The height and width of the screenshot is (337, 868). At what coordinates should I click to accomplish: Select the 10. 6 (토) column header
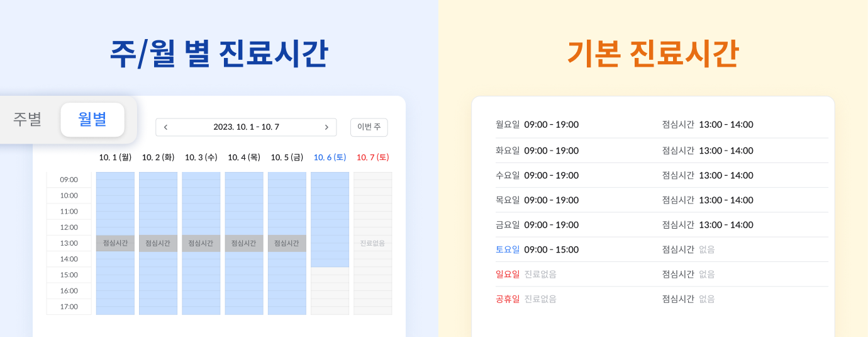(330, 157)
